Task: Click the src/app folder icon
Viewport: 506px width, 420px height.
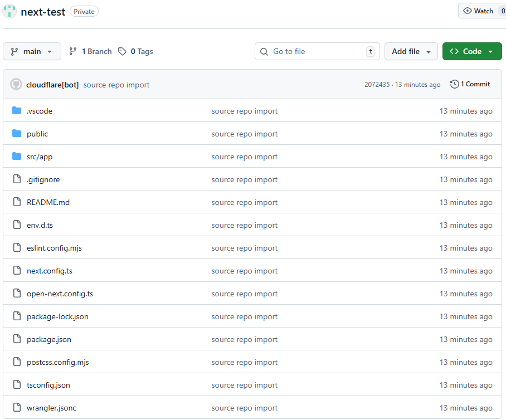Action: click(x=17, y=157)
